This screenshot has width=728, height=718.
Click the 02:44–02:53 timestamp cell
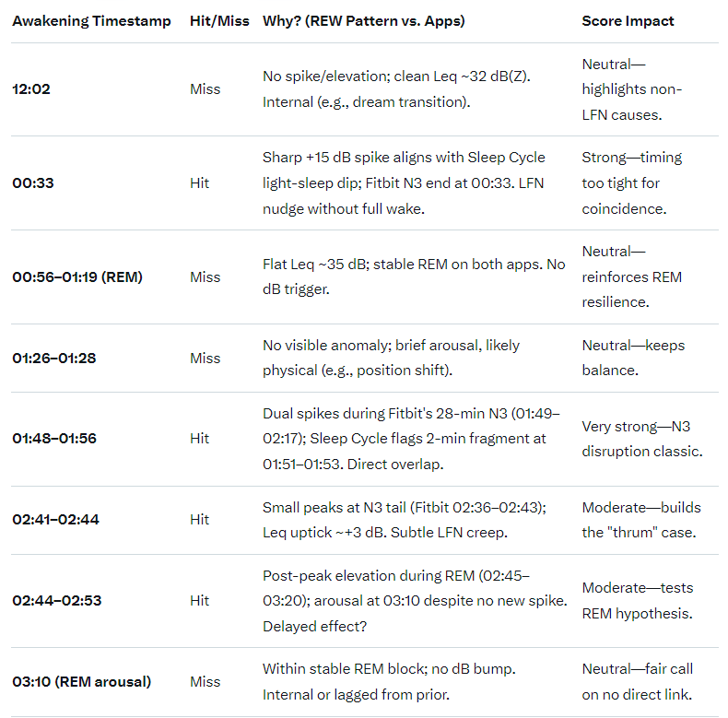pyautogui.click(x=56, y=601)
